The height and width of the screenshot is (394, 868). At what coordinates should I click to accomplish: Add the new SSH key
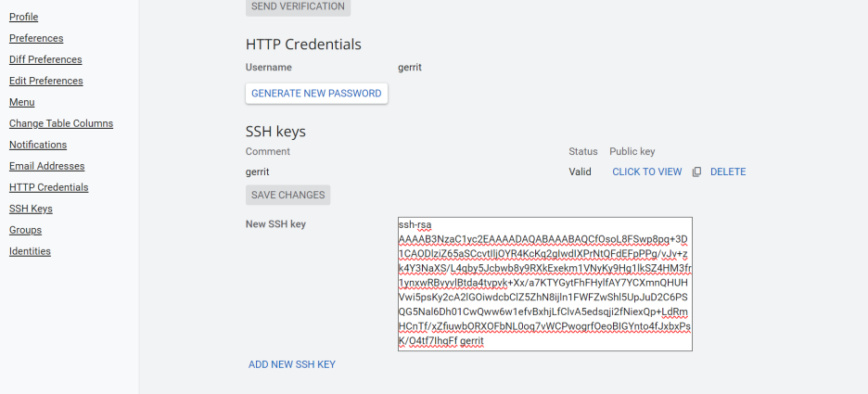[x=292, y=364]
